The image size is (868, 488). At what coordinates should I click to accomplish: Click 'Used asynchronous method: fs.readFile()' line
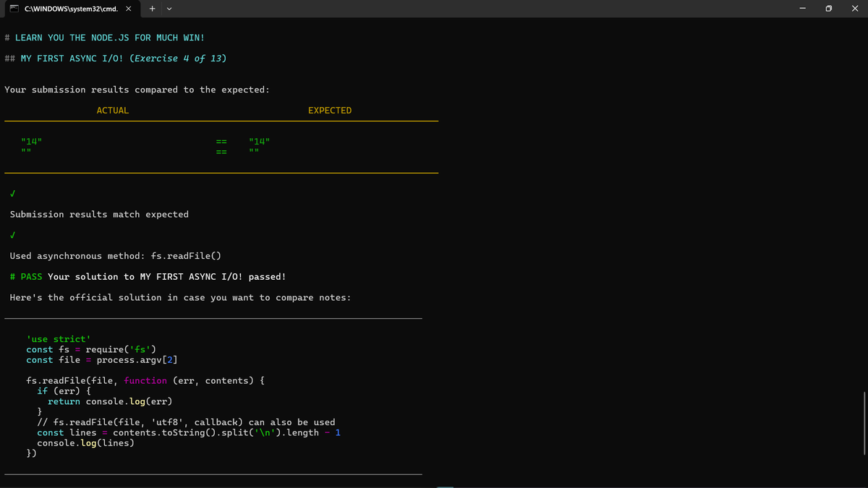pyautogui.click(x=116, y=257)
